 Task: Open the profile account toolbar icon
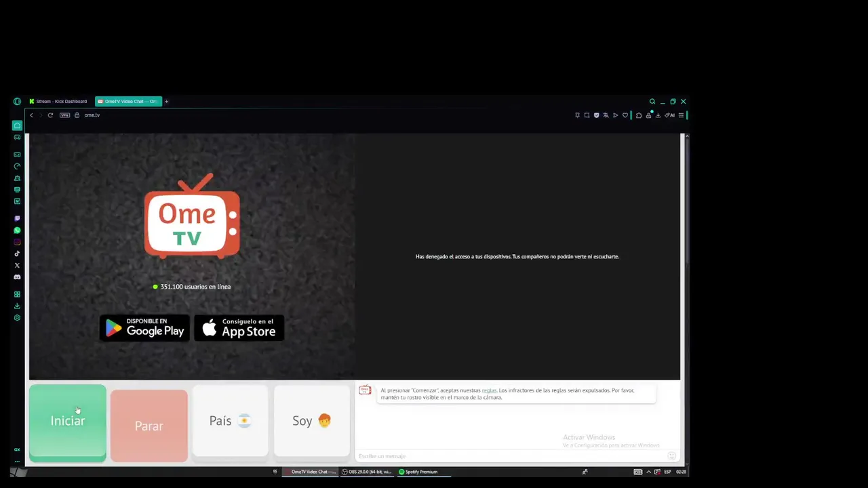[648, 115]
